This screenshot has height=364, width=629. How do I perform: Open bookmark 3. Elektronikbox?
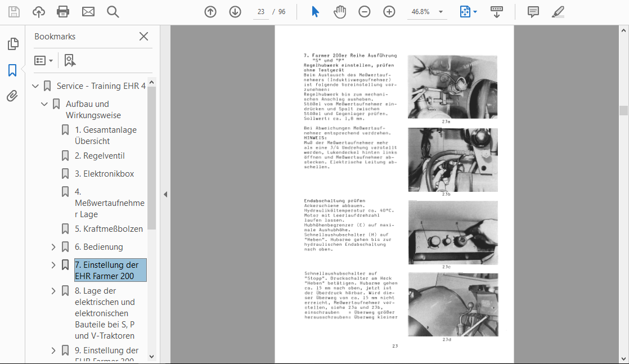[x=104, y=174]
